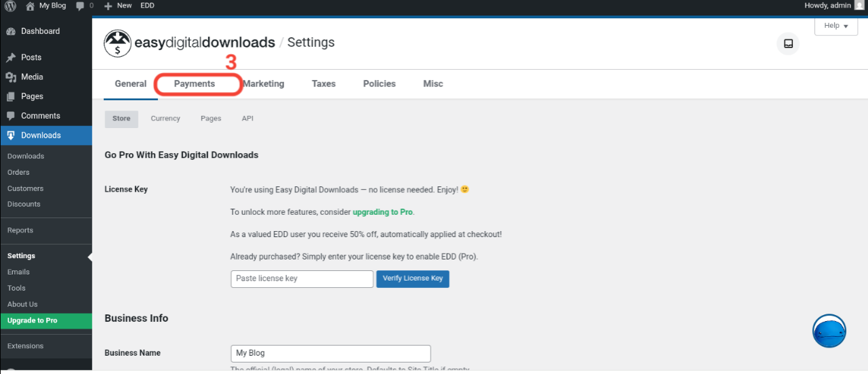Click the 'License Key' label

click(126, 190)
